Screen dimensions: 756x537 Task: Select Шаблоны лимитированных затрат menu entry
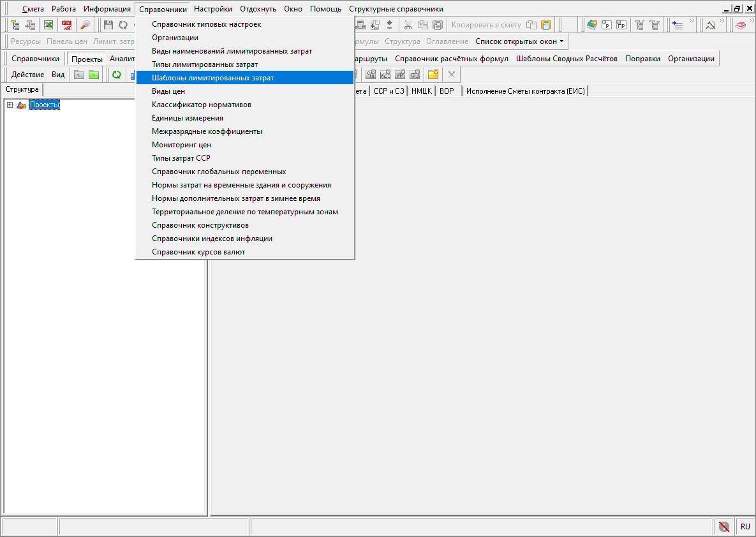pyautogui.click(x=212, y=78)
